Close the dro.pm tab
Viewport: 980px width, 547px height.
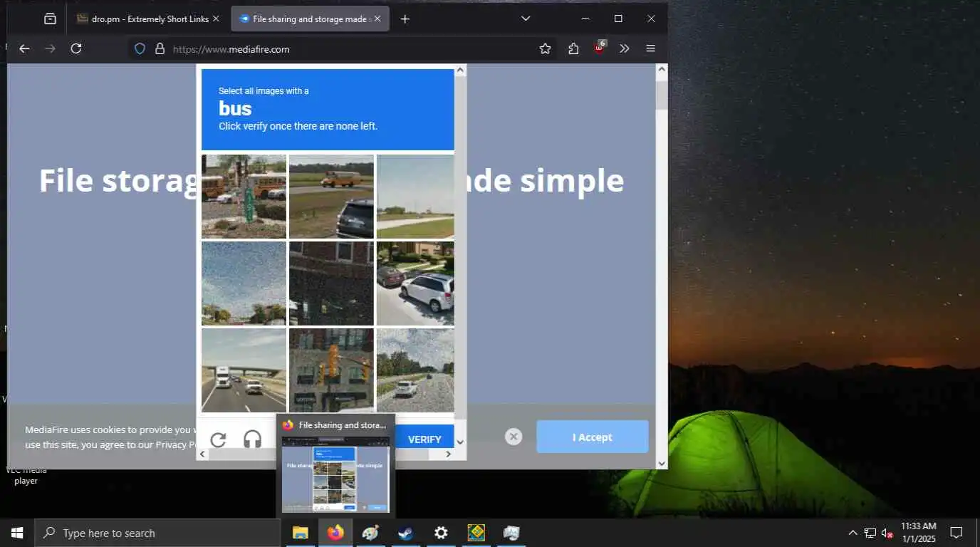(216, 19)
